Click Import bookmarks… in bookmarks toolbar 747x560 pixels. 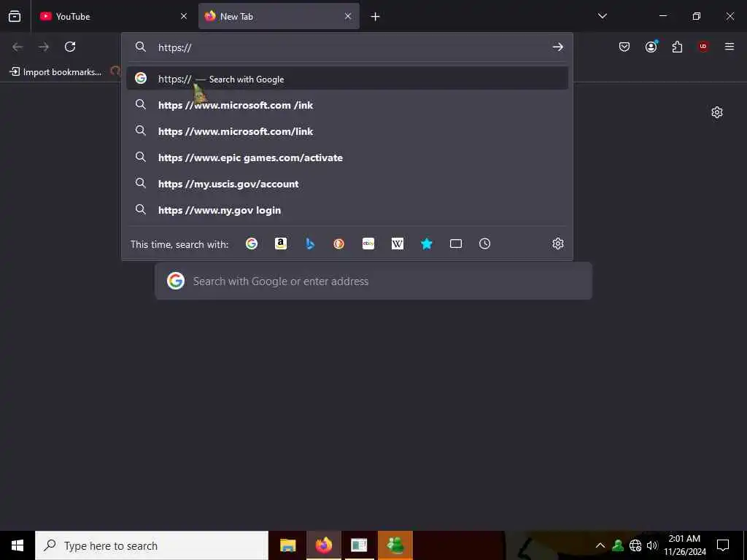(x=55, y=72)
